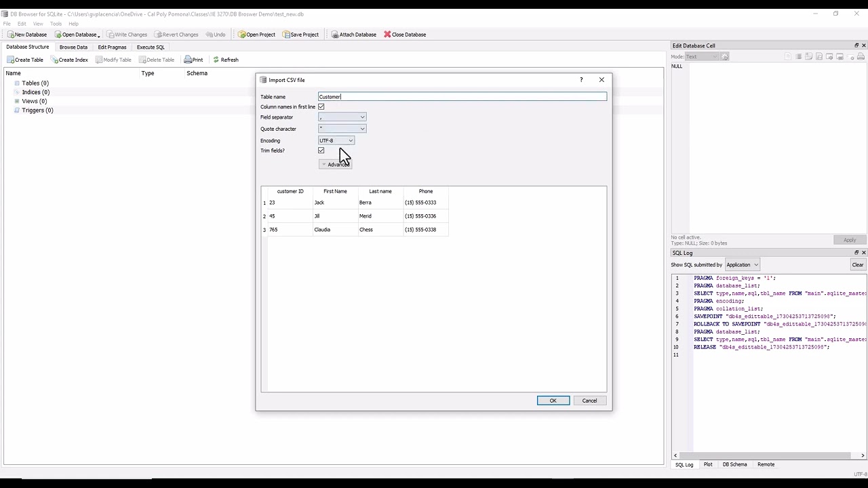Open the File menu

coord(7,24)
